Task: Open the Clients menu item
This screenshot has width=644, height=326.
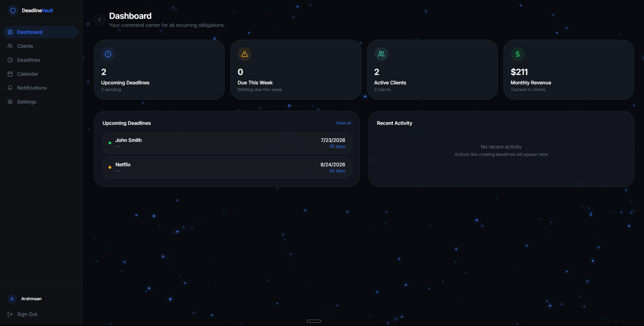Action: [40, 46]
